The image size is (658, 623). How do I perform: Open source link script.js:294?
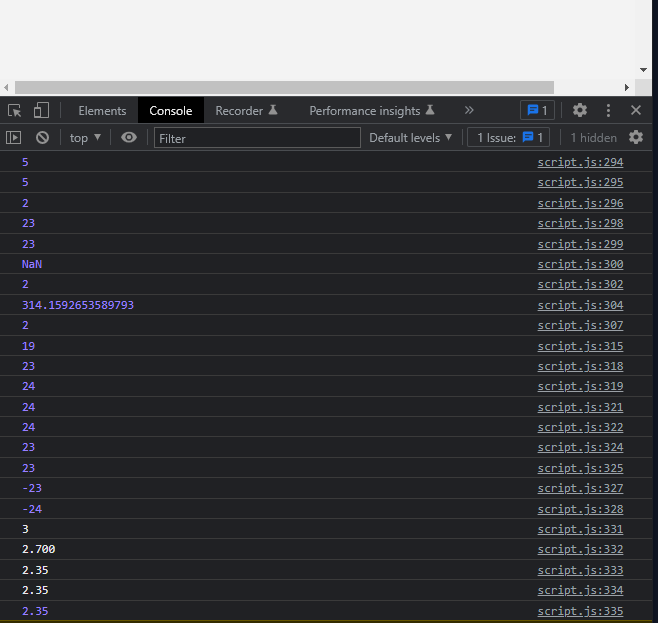coord(580,162)
